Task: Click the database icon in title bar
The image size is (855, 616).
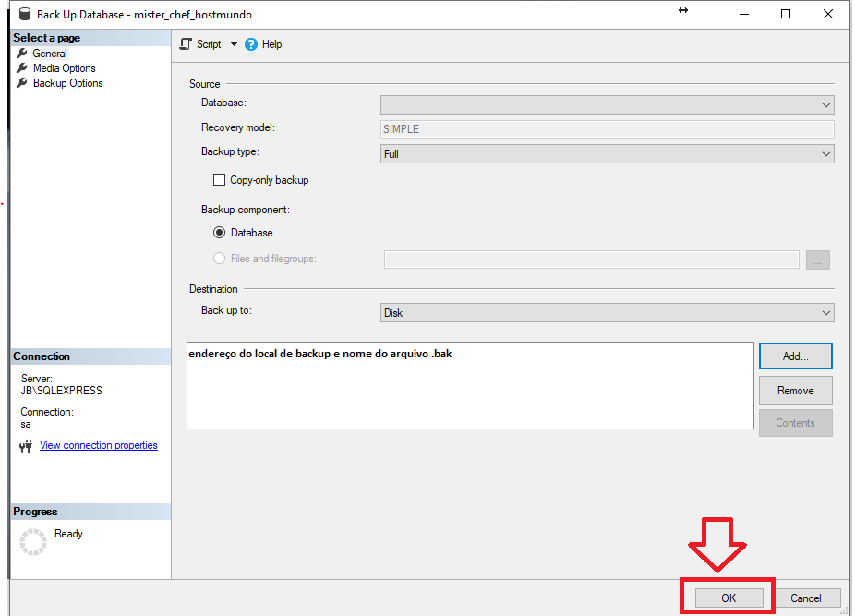Action: pyautogui.click(x=25, y=15)
